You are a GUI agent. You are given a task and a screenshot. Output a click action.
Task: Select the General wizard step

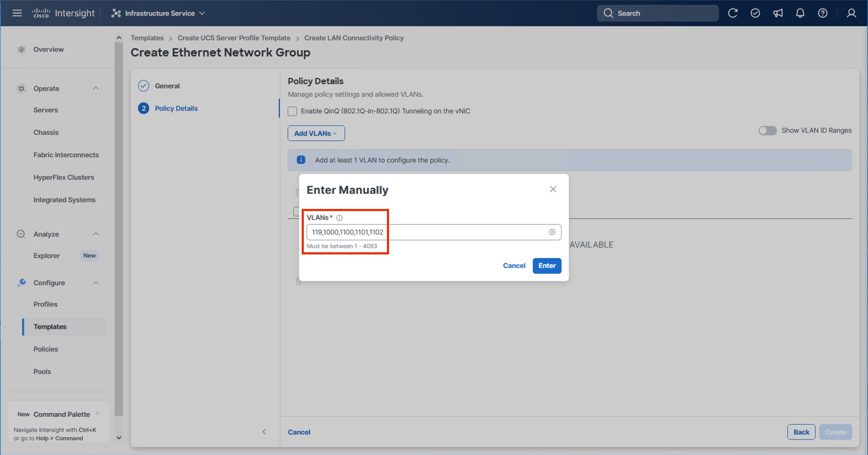tap(167, 86)
